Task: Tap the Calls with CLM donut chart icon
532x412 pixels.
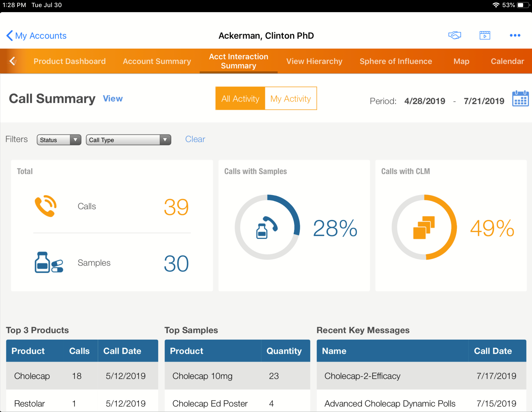Action: (424, 227)
